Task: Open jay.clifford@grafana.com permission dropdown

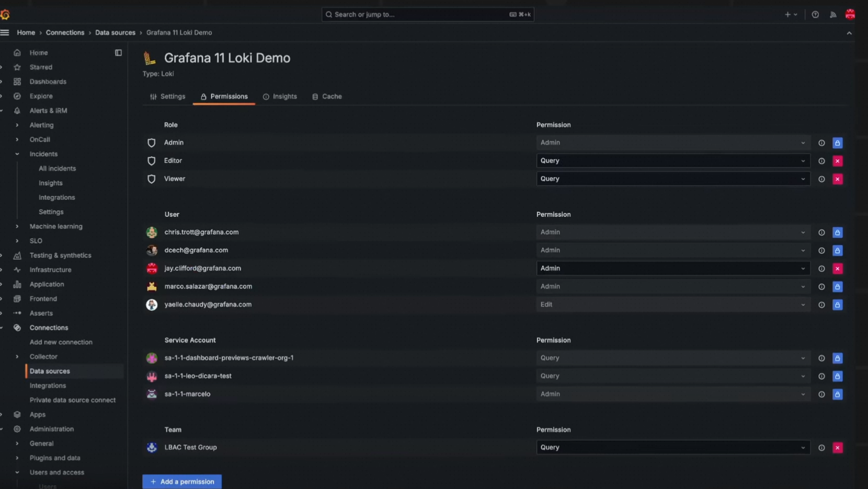Action: point(673,268)
